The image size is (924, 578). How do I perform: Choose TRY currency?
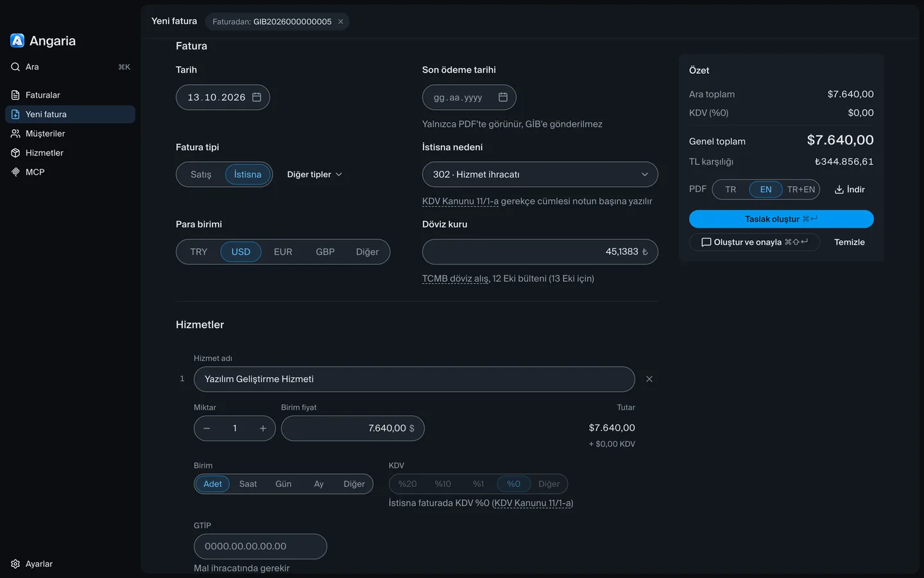(199, 252)
